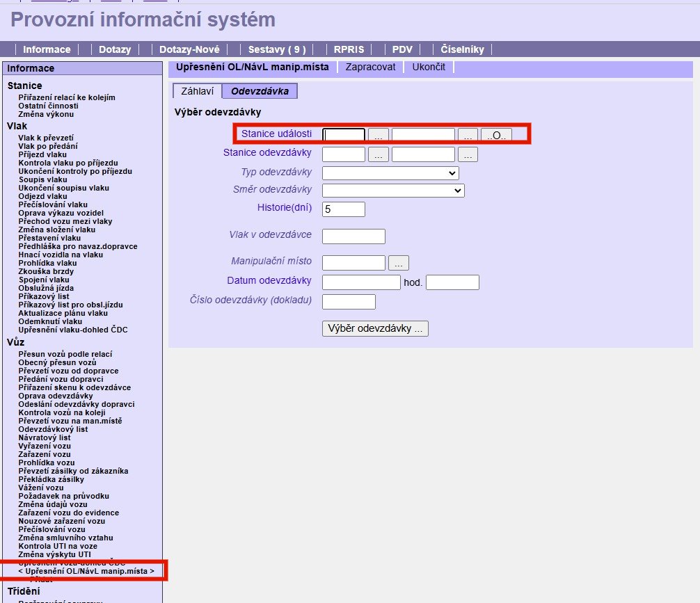
Task: Select the Odevzdávka tab
Action: (260, 91)
